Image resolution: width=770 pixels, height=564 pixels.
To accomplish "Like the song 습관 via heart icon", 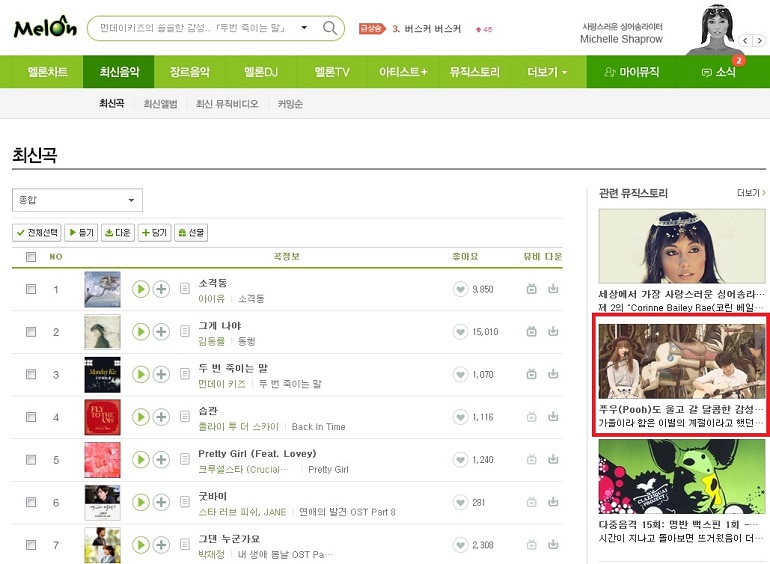I will tap(460, 417).
